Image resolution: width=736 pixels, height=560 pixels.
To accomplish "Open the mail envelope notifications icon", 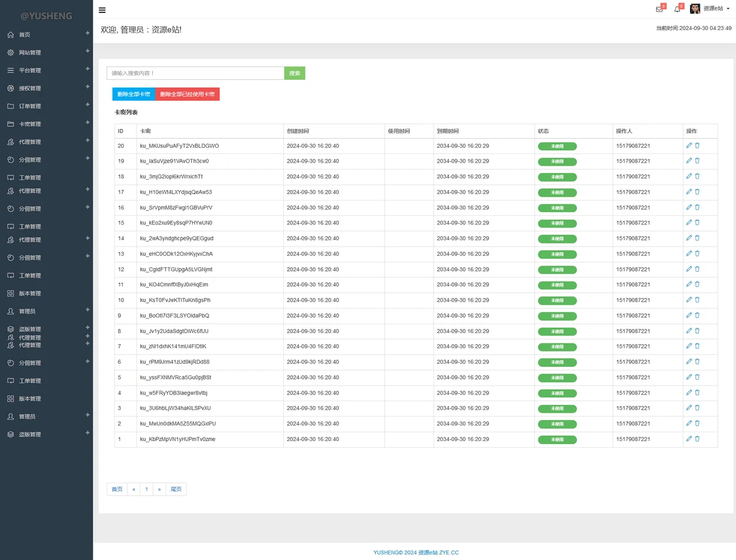I will [x=659, y=9].
